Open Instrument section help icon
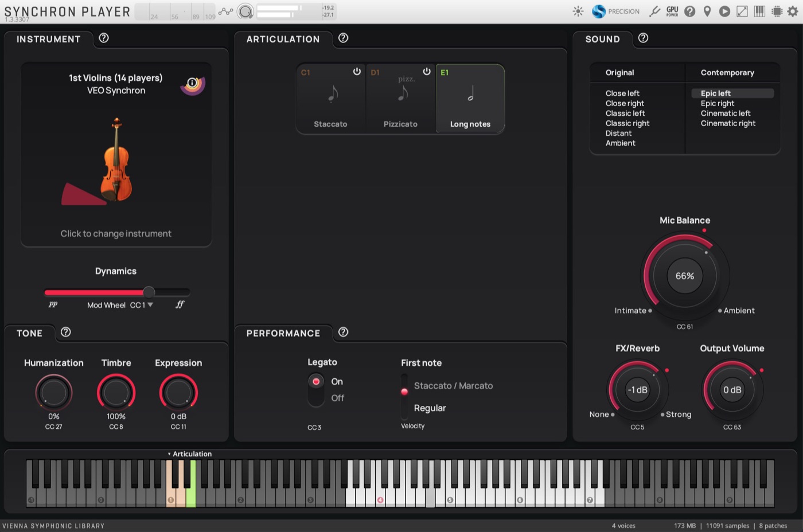Image resolution: width=803 pixels, height=532 pixels. pyautogui.click(x=104, y=38)
